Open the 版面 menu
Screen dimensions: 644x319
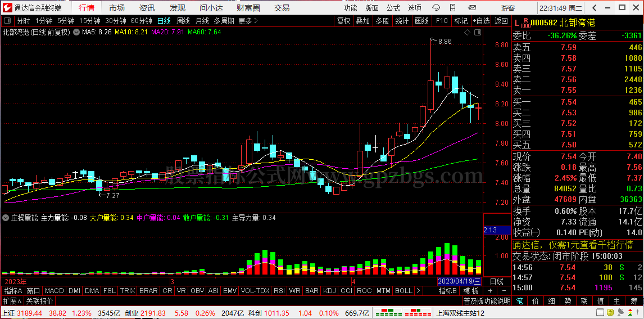pos(371,8)
